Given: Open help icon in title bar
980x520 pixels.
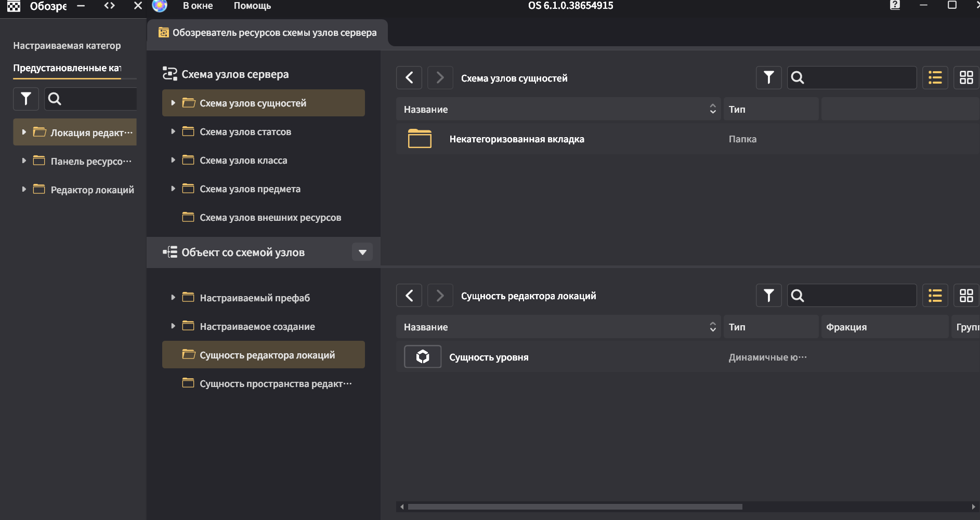Looking at the screenshot, I should pyautogui.click(x=895, y=5).
